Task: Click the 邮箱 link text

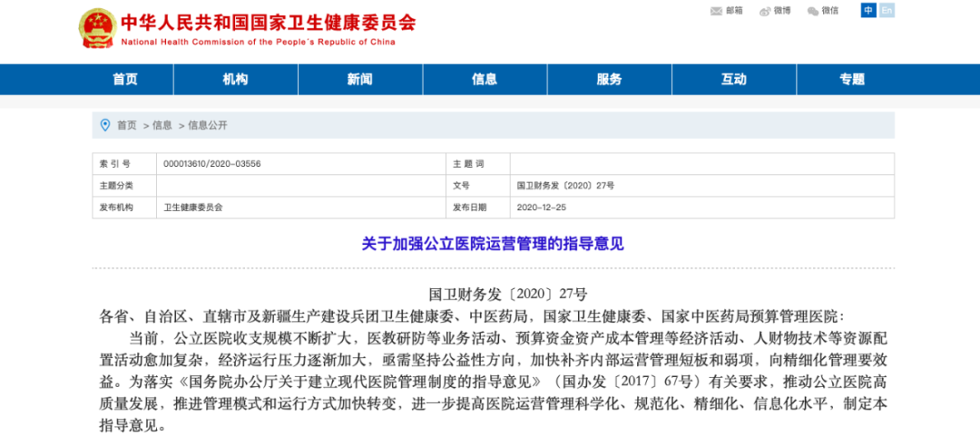Action: pyautogui.click(x=734, y=11)
